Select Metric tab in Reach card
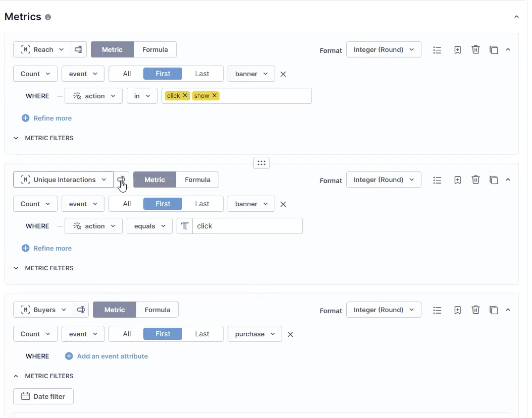Viewport: 532px width, 418px height. coord(112,49)
